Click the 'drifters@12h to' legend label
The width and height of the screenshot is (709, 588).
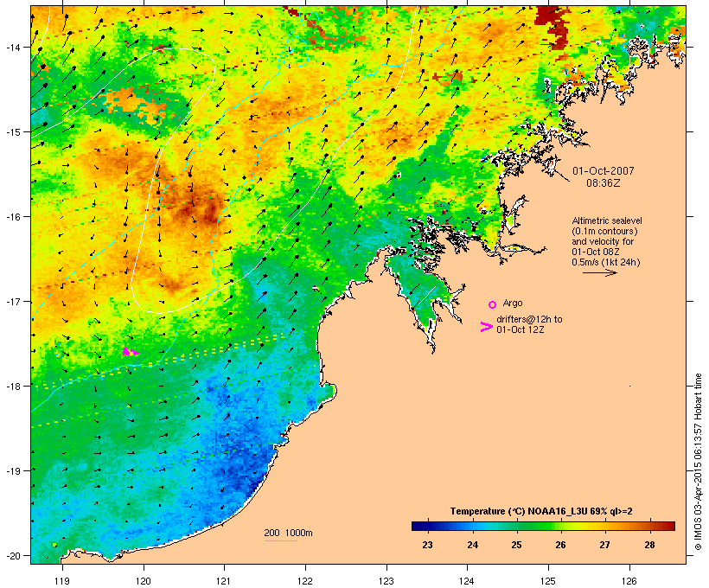tap(529, 319)
